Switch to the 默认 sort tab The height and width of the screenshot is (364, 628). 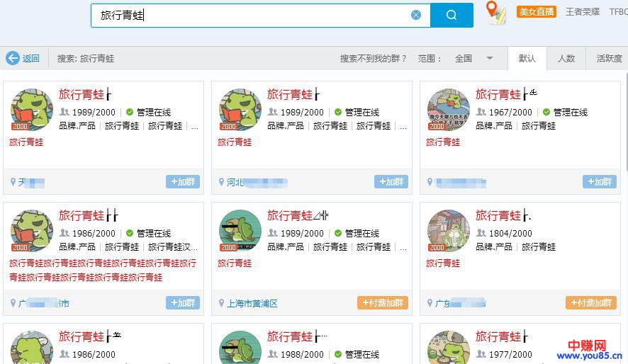527,58
